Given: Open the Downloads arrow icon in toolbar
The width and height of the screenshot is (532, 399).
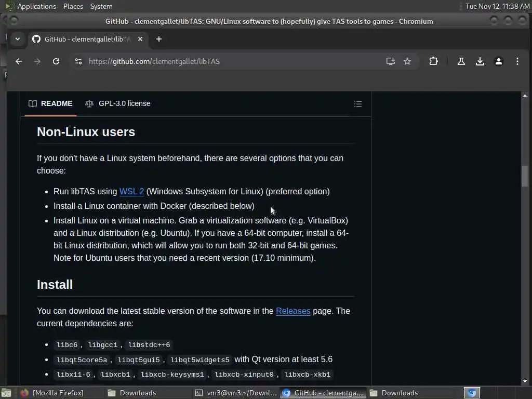Looking at the screenshot, I should (480, 61).
